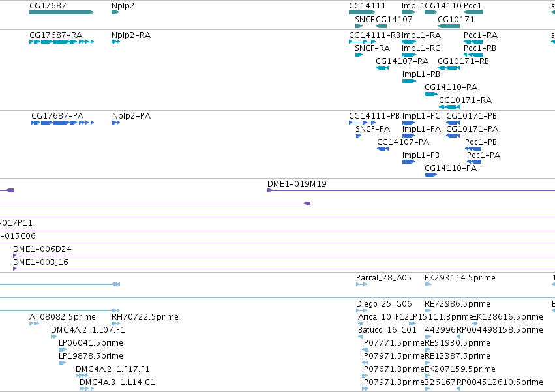555x392 pixels.
Task: Select the Nplp2-PA protein label
Action: (x=131, y=116)
